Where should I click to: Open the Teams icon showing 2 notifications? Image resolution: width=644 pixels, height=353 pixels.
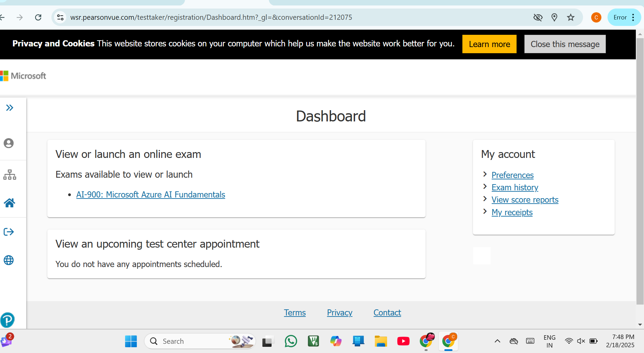(6, 340)
